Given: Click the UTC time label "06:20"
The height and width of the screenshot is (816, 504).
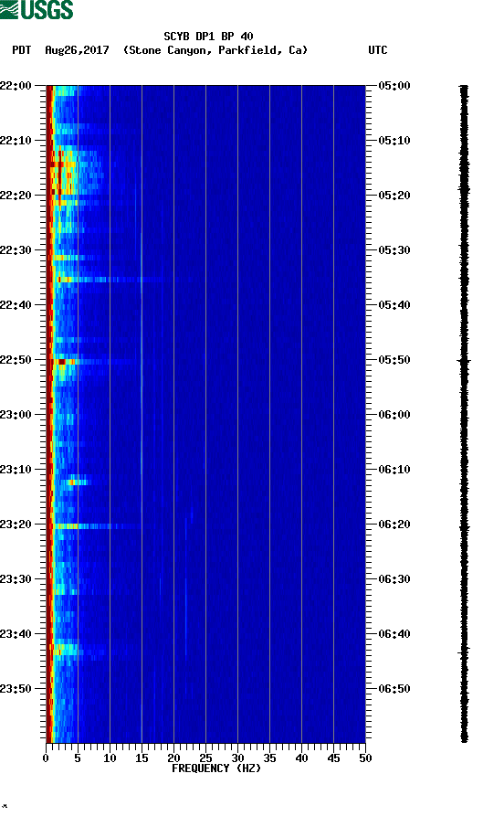Looking at the screenshot, I should point(394,525).
